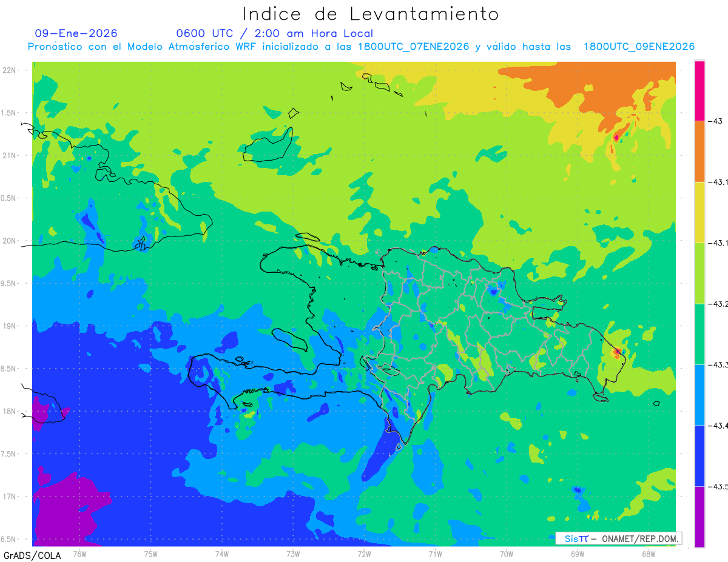Click the '21N' latitude axis label
Image resolution: width=728 pixels, height=562 pixels.
9,155
